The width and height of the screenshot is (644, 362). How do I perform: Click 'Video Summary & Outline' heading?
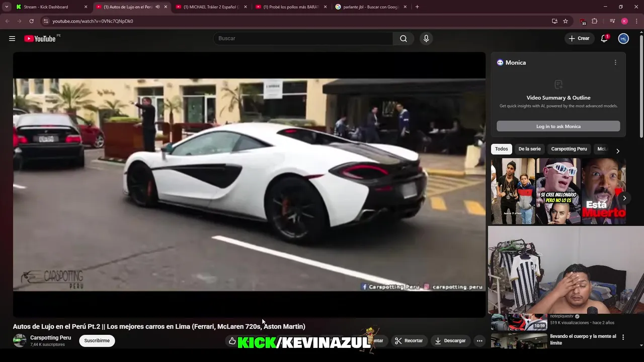point(558,98)
